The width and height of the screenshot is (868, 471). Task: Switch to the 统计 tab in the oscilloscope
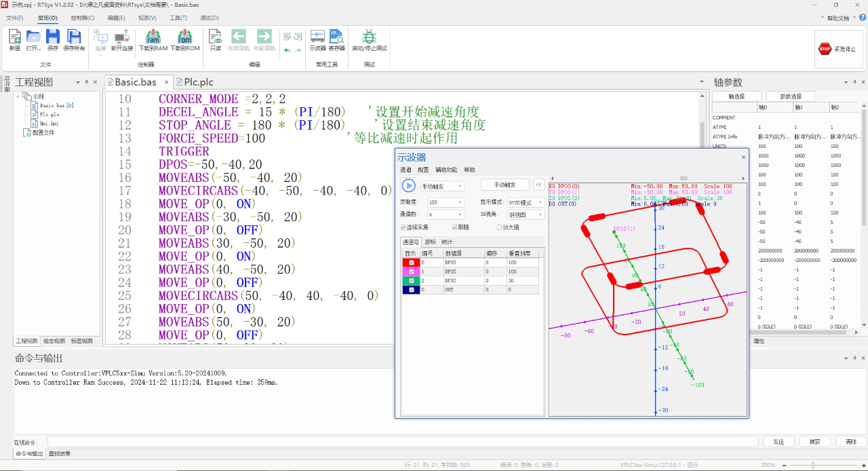447,242
